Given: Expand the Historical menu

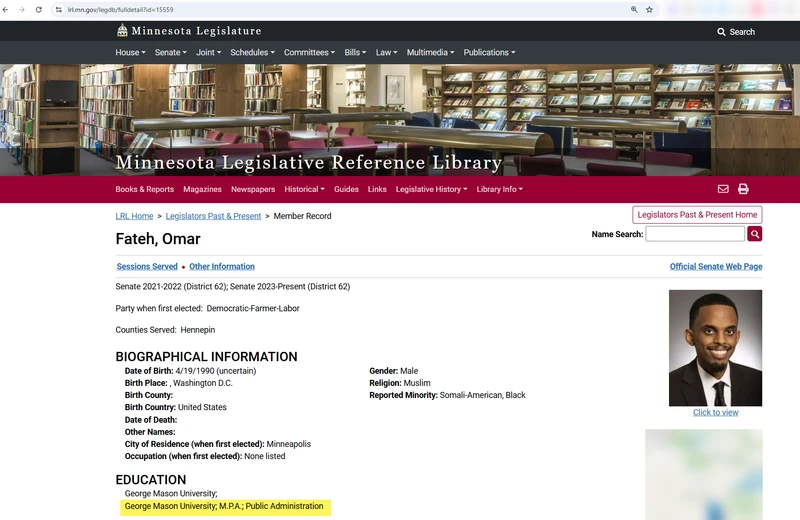Looking at the screenshot, I should (304, 189).
